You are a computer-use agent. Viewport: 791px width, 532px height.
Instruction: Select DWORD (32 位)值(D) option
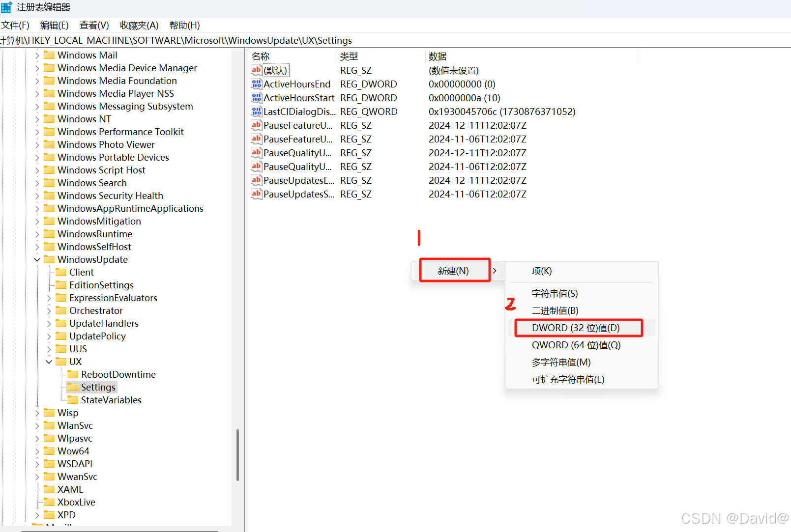click(x=582, y=328)
